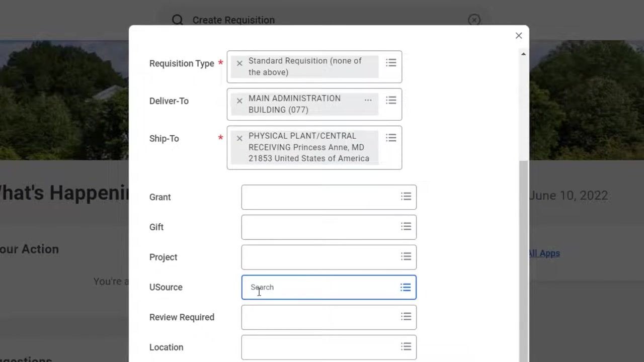Open the Requisition Type prompt list icon

391,63
